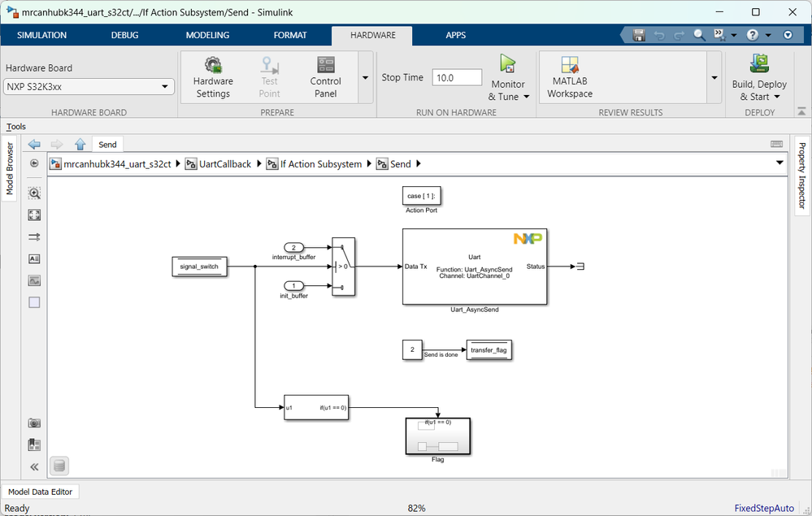Go up to parent with the up arrow

pos(80,145)
